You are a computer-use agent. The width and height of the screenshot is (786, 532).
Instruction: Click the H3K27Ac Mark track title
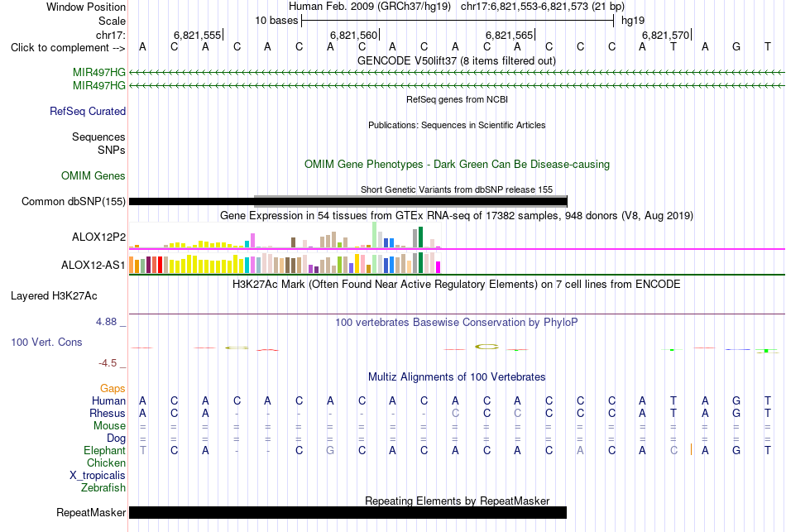pyautogui.click(x=456, y=285)
